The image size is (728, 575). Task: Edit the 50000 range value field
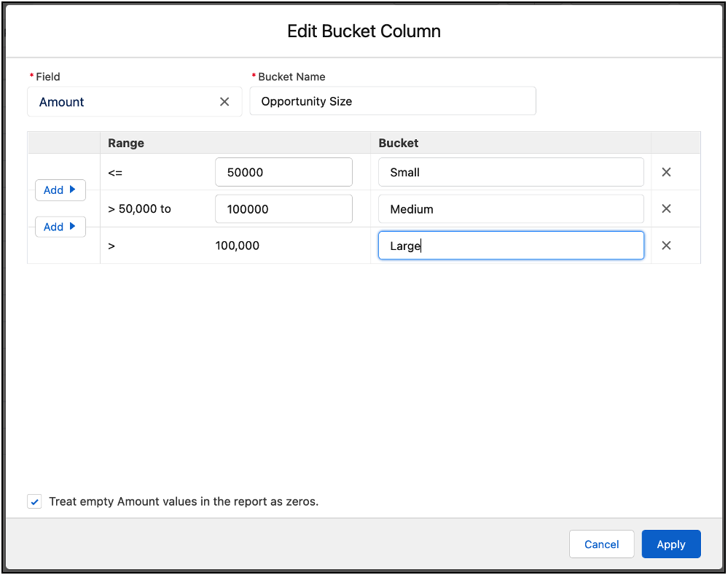tap(283, 172)
